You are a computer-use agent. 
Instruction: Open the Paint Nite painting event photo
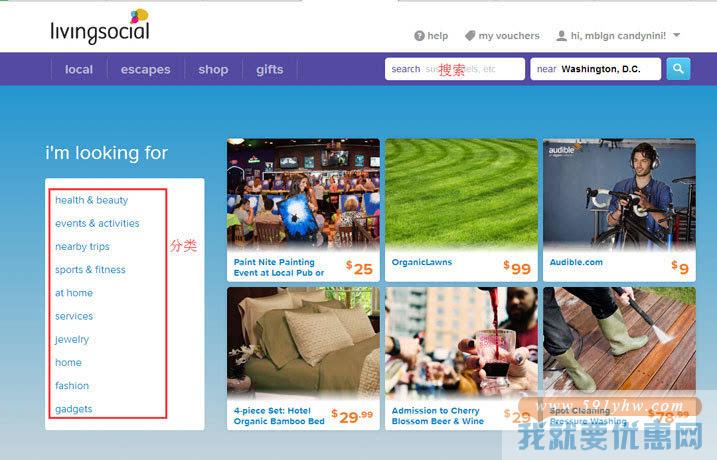click(303, 195)
